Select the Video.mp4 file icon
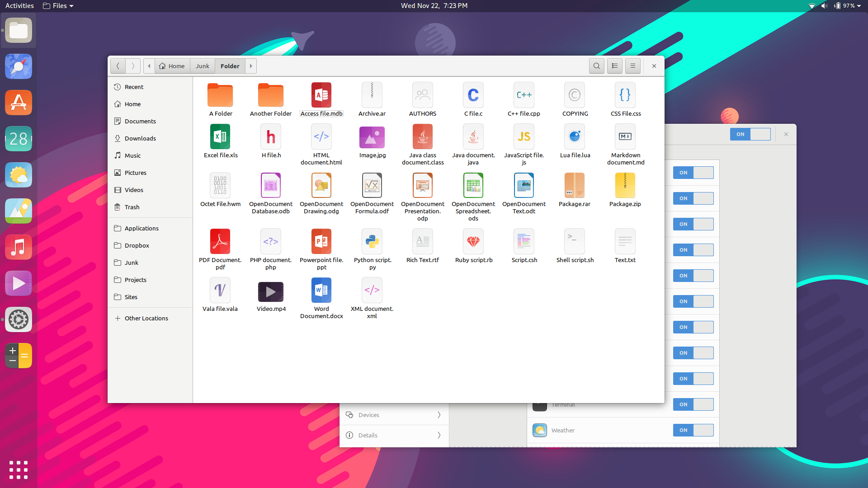Screen dimensions: 868x488 point(271,292)
